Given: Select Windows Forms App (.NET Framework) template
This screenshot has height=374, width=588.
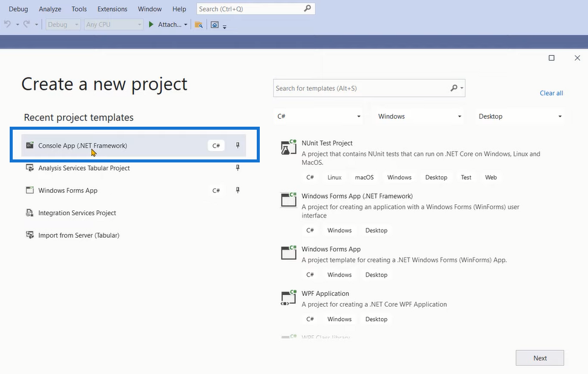Looking at the screenshot, I should 420,213.
